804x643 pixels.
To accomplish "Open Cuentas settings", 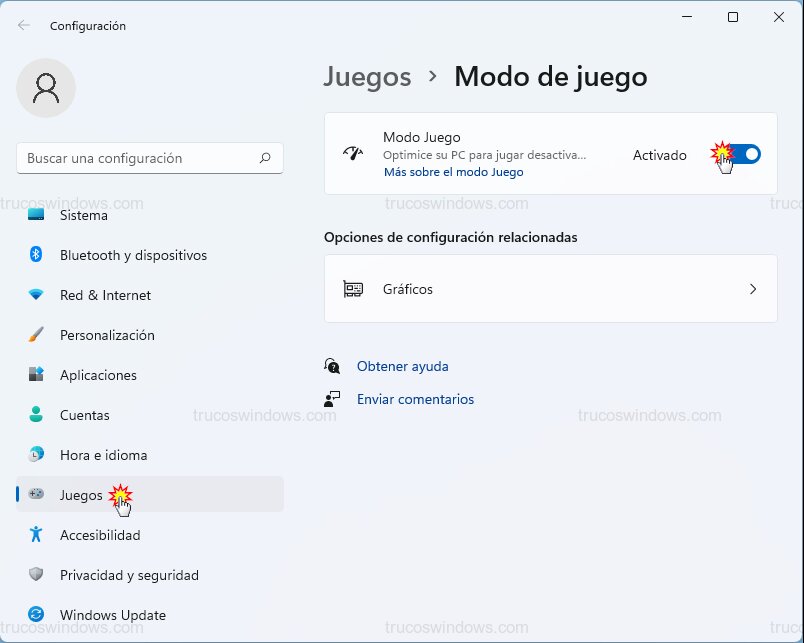I will pos(86,415).
